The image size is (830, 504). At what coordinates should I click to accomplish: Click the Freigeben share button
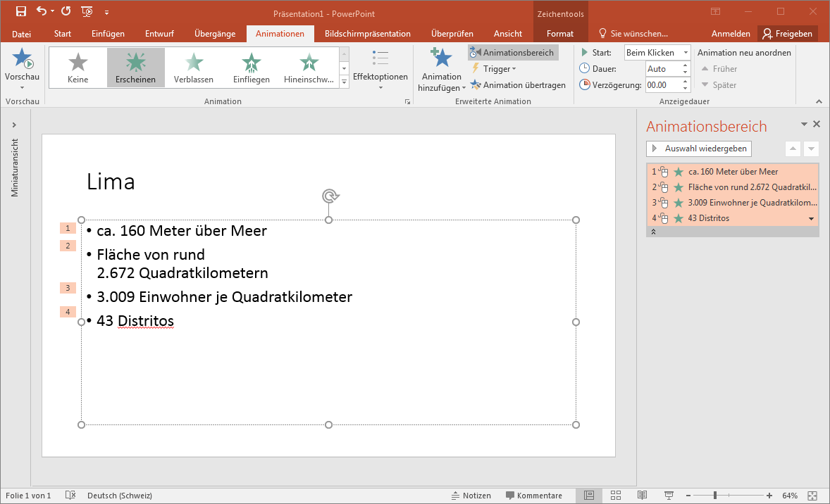[x=787, y=34]
